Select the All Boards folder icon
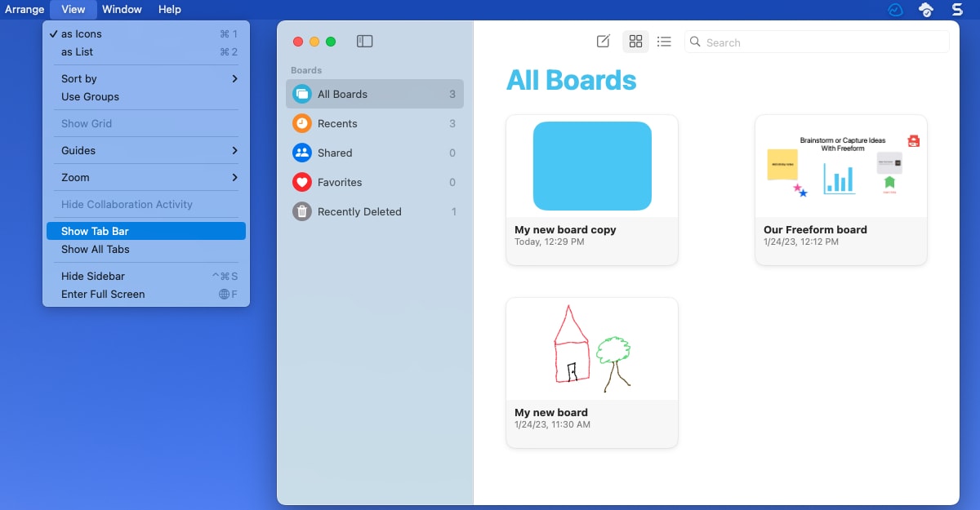 pyautogui.click(x=301, y=94)
